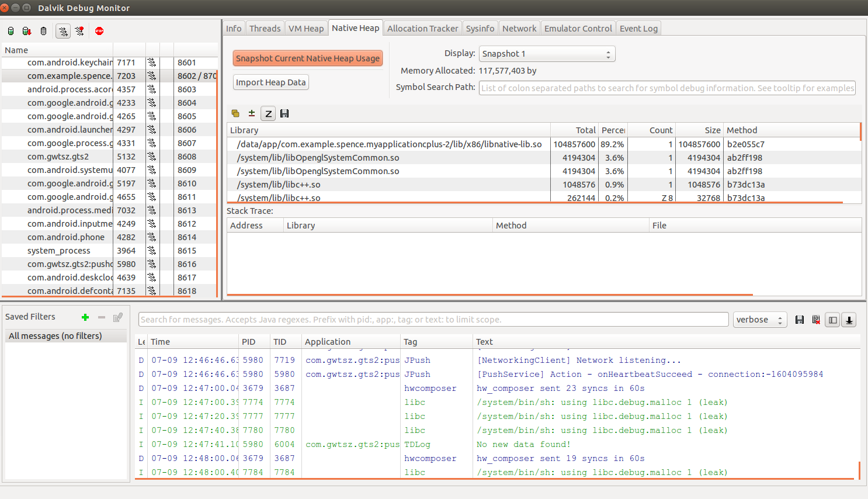The width and height of the screenshot is (868, 499).
Task: Click Snapshot Current Native Heap Usage
Action: click(308, 58)
